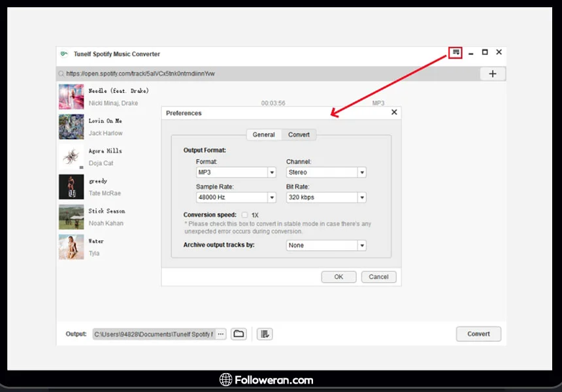
Task: Enable the 1X conversion speed checkbox
Action: pyautogui.click(x=245, y=215)
